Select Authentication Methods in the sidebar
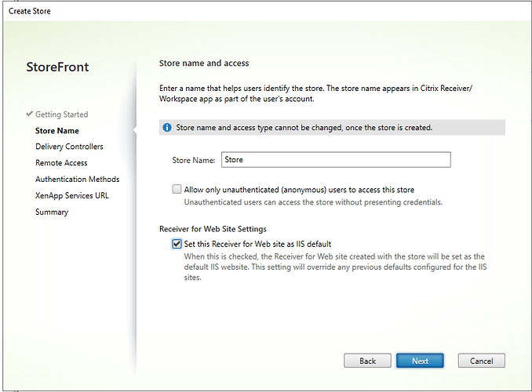Screen dimensions: 532x392 coord(77,180)
